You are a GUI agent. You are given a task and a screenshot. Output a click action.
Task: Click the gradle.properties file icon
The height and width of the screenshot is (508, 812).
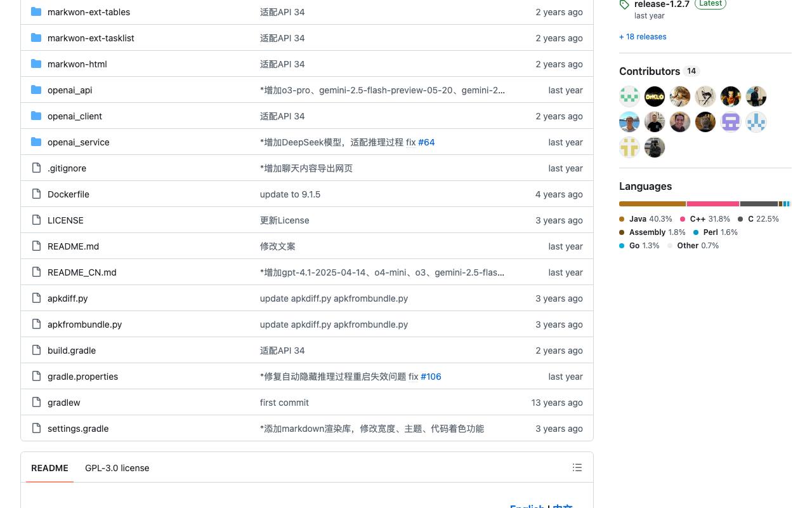(36, 377)
